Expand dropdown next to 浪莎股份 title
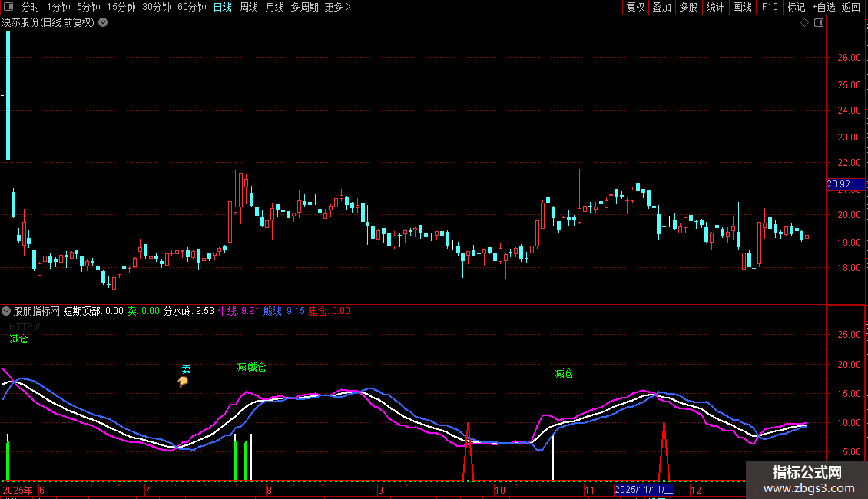This screenshot has width=868, height=499. [103, 23]
